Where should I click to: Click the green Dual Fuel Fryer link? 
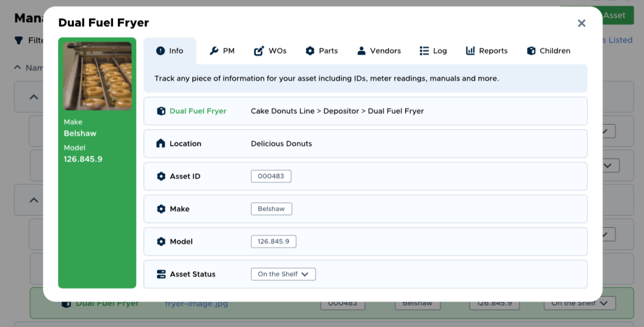198,111
